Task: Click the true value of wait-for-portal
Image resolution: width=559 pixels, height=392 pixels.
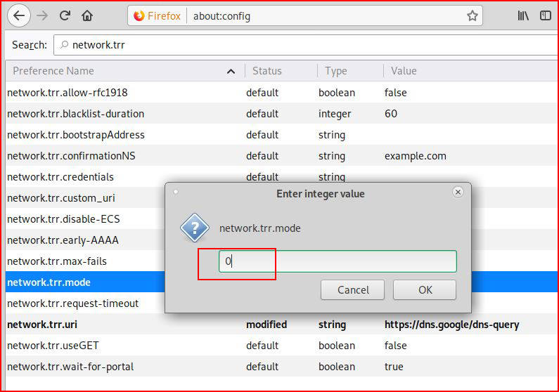Action: (x=394, y=367)
